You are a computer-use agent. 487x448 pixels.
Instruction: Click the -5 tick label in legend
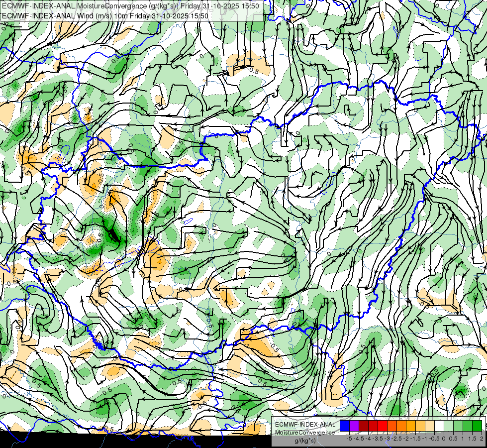pos(349,439)
